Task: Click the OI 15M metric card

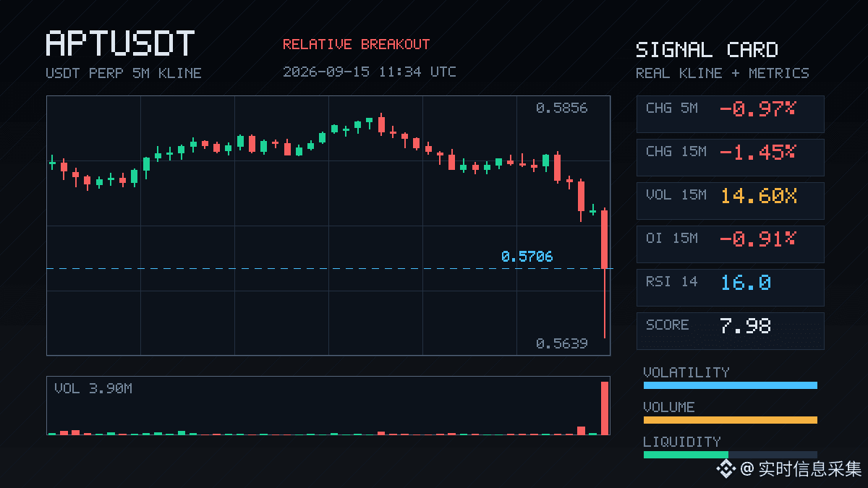Action: click(x=730, y=244)
